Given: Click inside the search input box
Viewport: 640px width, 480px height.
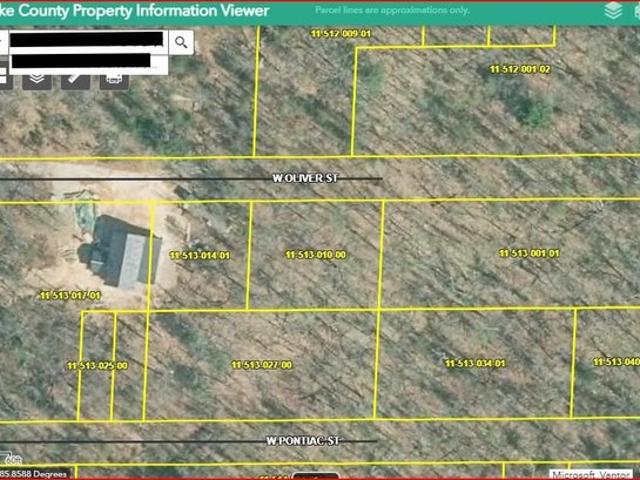Looking at the screenshot, I should pyautogui.click(x=85, y=41).
